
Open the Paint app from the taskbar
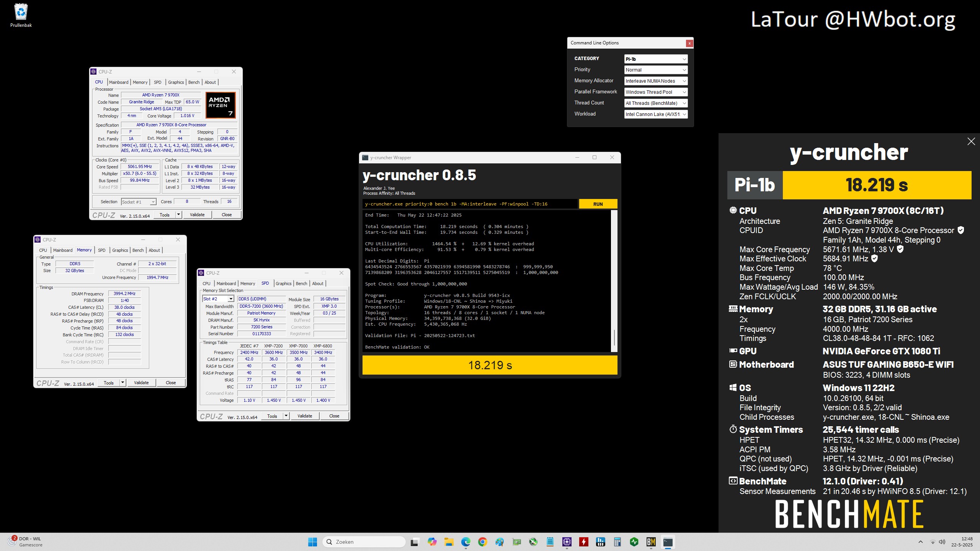click(499, 542)
